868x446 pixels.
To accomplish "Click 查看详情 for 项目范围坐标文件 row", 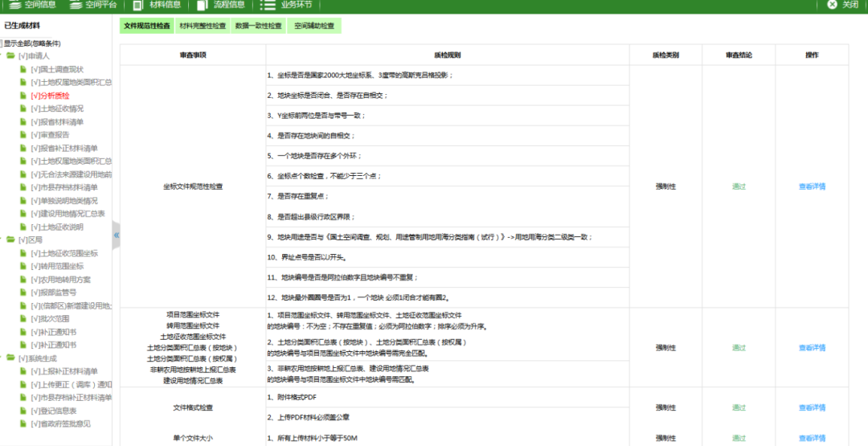I will pos(812,347).
